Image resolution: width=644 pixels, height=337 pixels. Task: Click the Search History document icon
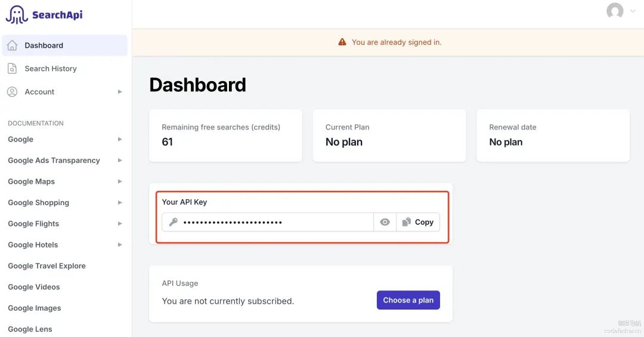[x=12, y=69]
